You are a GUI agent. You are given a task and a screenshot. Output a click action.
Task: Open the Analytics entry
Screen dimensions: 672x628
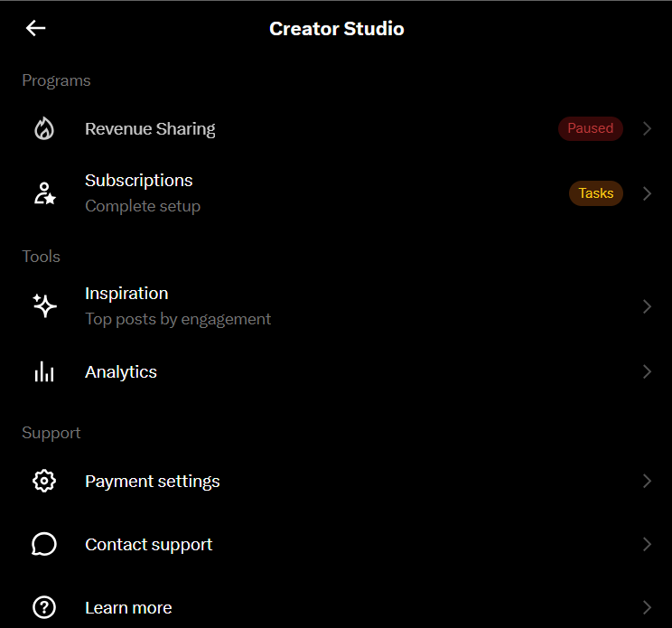point(336,371)
